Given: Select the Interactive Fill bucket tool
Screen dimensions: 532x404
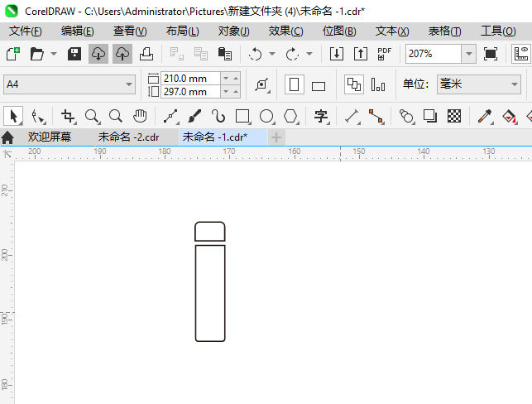Looking at the screenshot, I should point(510,116).
